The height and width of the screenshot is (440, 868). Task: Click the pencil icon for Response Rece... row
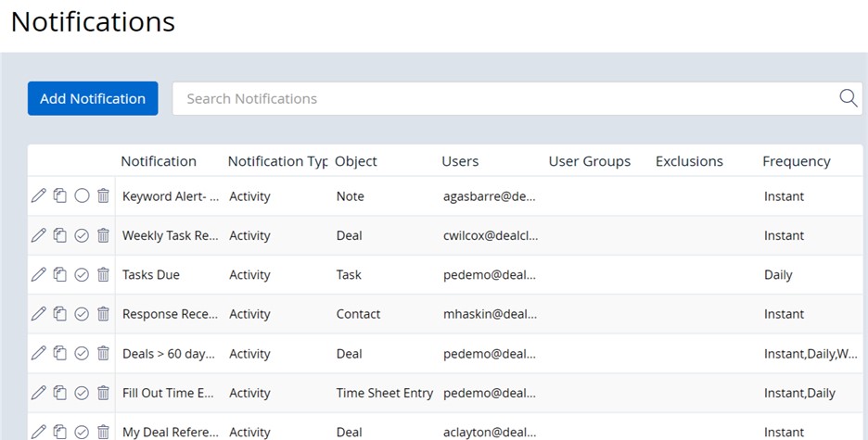click(x=38, y=313)
